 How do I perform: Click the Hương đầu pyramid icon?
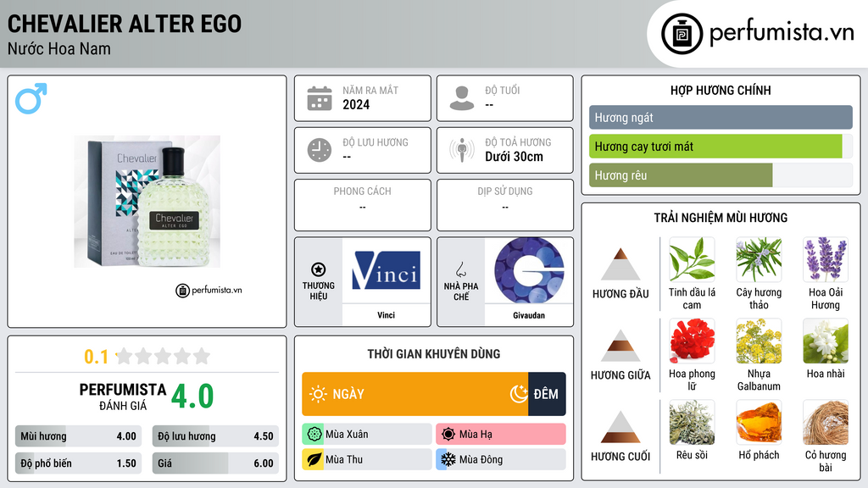(620, 264)
